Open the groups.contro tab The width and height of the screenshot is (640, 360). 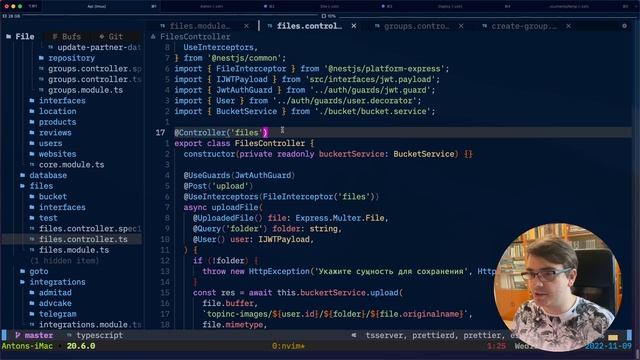coord(416,26)
